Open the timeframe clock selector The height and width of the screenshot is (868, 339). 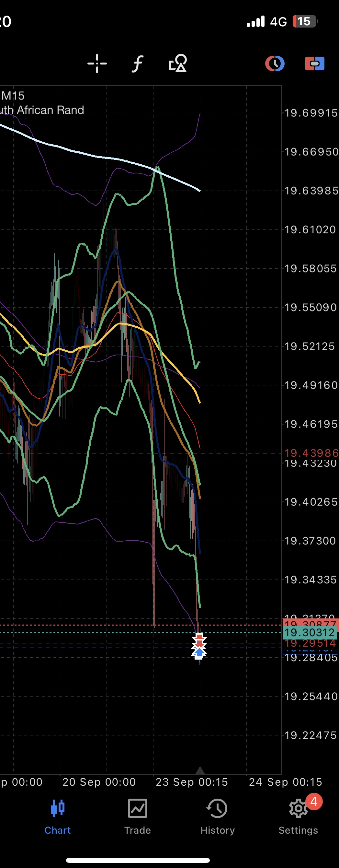pos(275,63)
